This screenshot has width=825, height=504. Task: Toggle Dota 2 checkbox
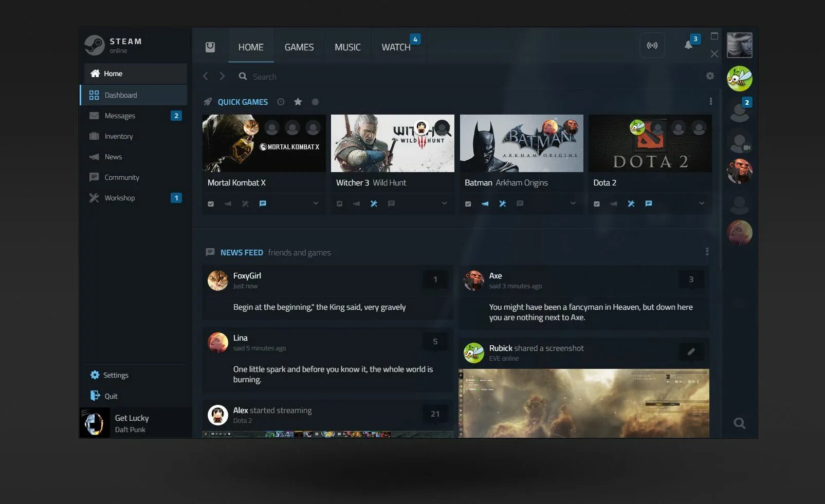click(596, 204)
